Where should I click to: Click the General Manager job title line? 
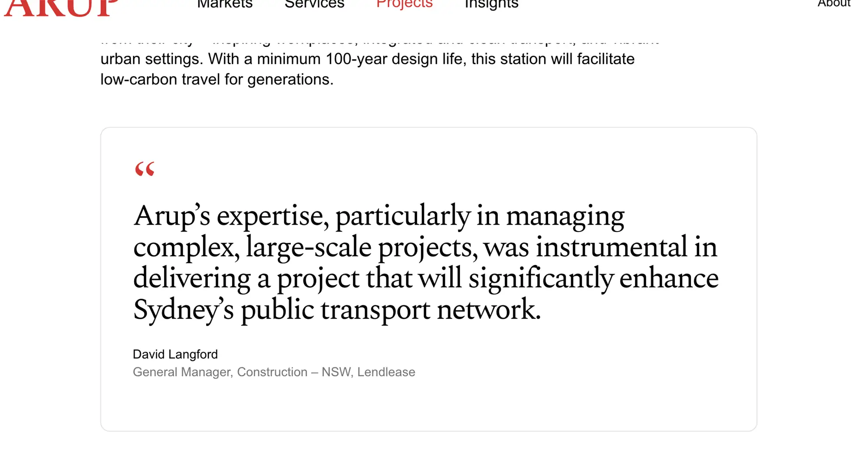274,372
